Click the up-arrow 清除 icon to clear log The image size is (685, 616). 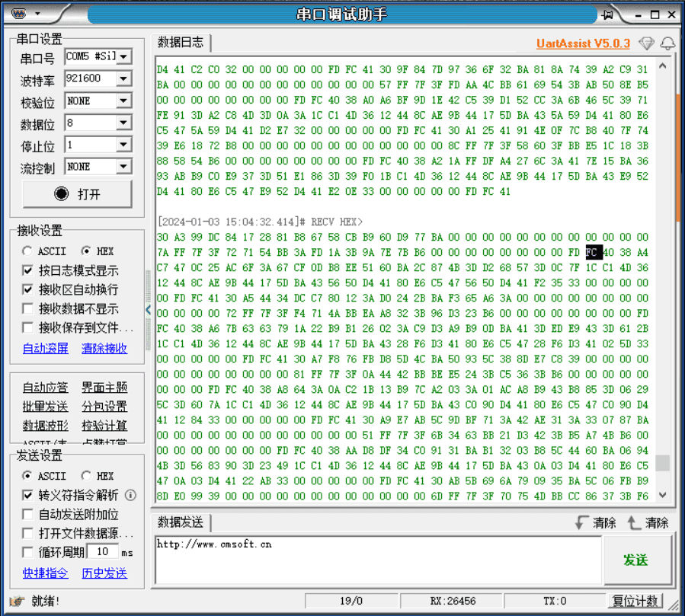(x=634, y=522)
